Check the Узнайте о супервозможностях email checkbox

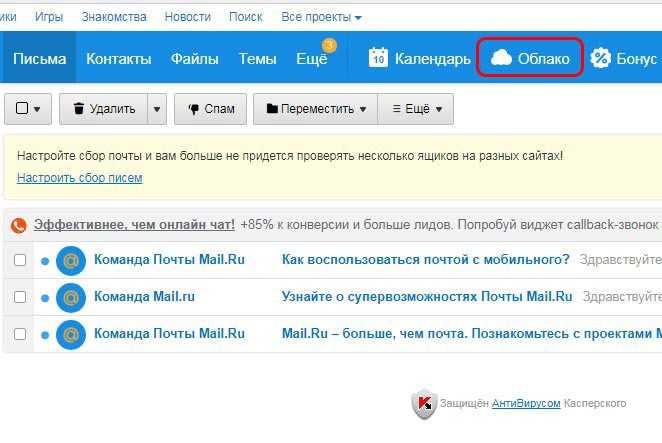[x=20, y=297]
